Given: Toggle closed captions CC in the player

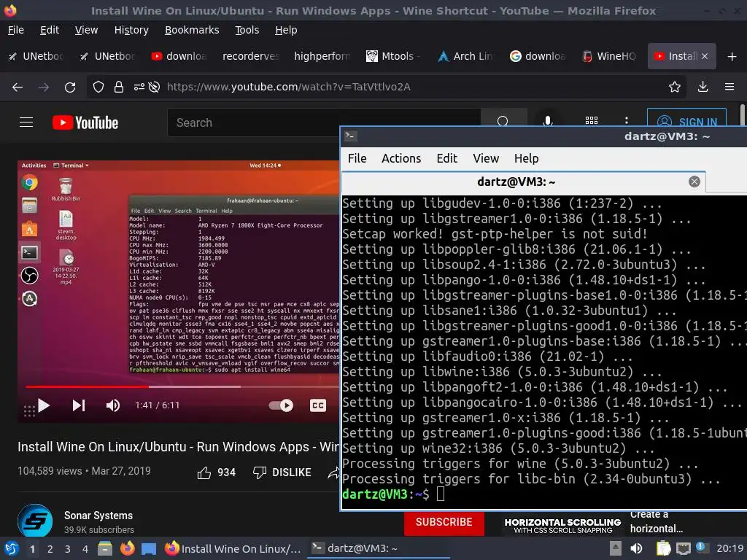Looking at the screenshot, I should tap(318, 405).
